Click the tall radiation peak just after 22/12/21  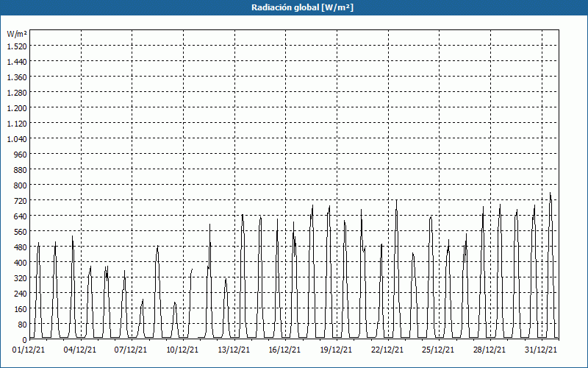coord(396,200)
